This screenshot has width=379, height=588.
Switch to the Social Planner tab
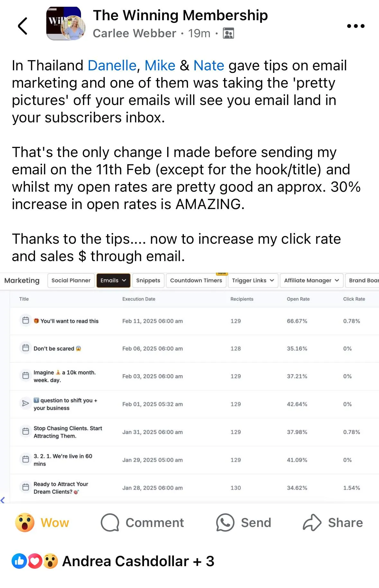coord(71,280)
